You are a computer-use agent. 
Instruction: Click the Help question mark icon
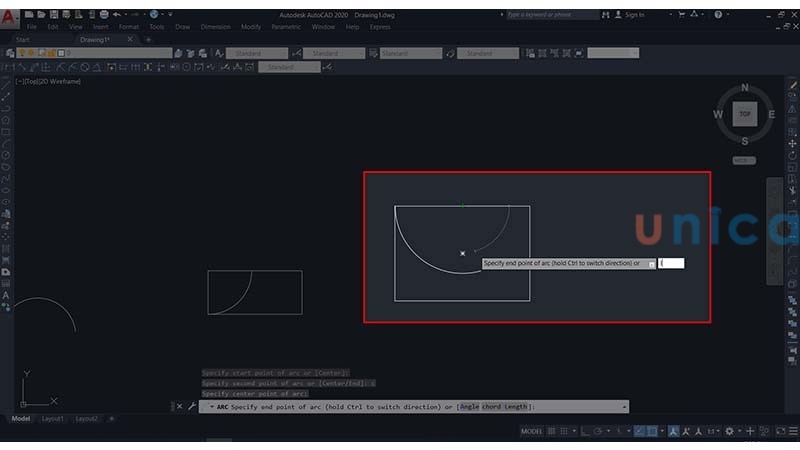point(718,14)
